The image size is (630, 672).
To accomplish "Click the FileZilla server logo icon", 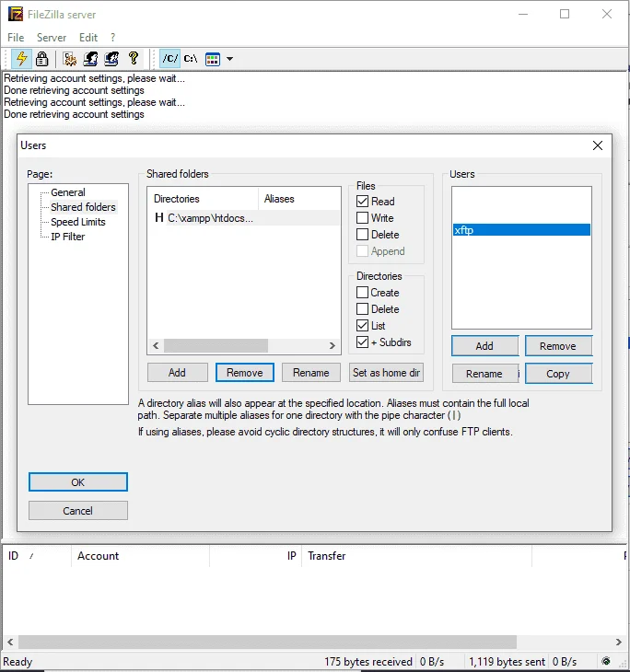I will click(16, 14).
